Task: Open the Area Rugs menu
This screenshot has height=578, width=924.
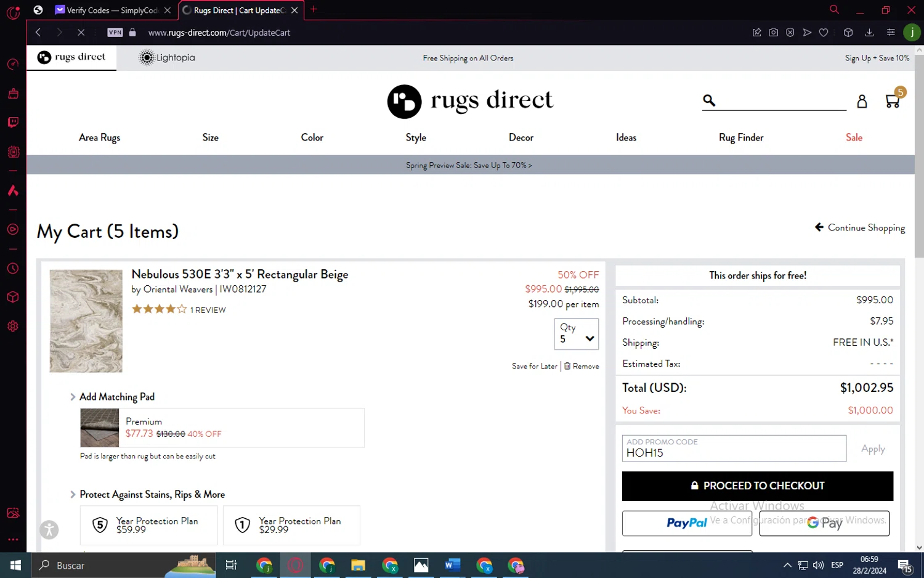Action: coord(99,137)
